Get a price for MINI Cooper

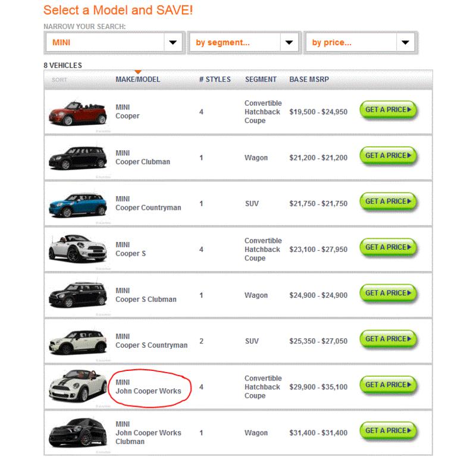click(x=388, y=110)
